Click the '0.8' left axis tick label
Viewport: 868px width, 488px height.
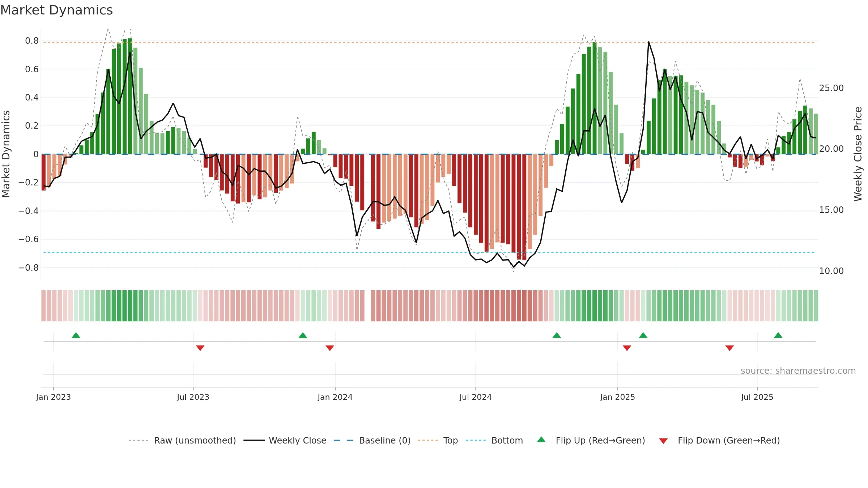point(32,41)
